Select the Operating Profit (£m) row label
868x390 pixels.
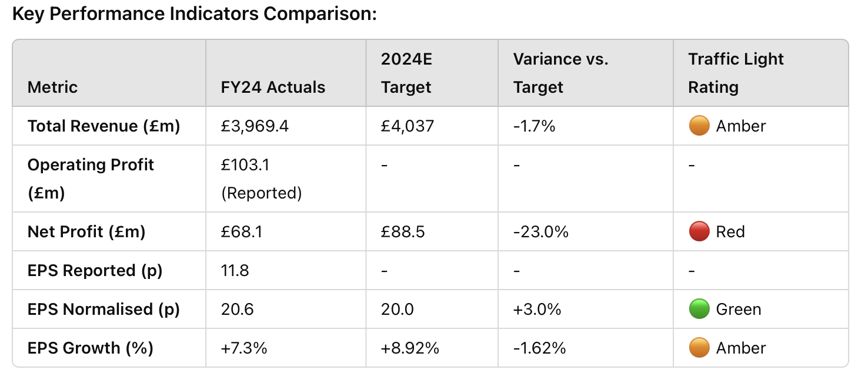pos(91,179)
